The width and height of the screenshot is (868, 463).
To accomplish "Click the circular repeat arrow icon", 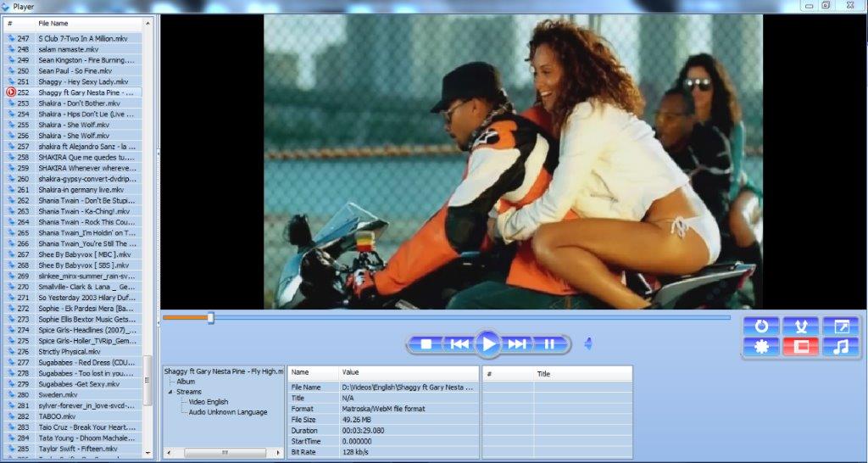I will tap(761, 326).
